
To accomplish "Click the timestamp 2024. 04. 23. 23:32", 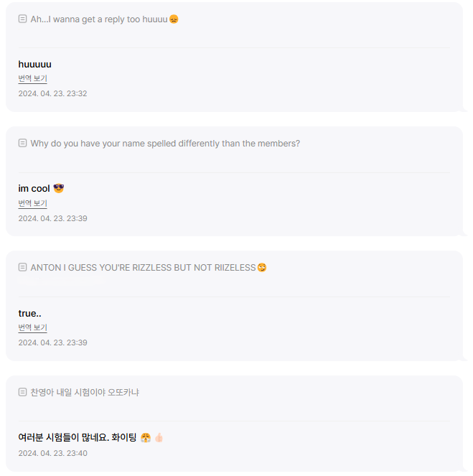I will pyautogui.click(x=52, y=94).
